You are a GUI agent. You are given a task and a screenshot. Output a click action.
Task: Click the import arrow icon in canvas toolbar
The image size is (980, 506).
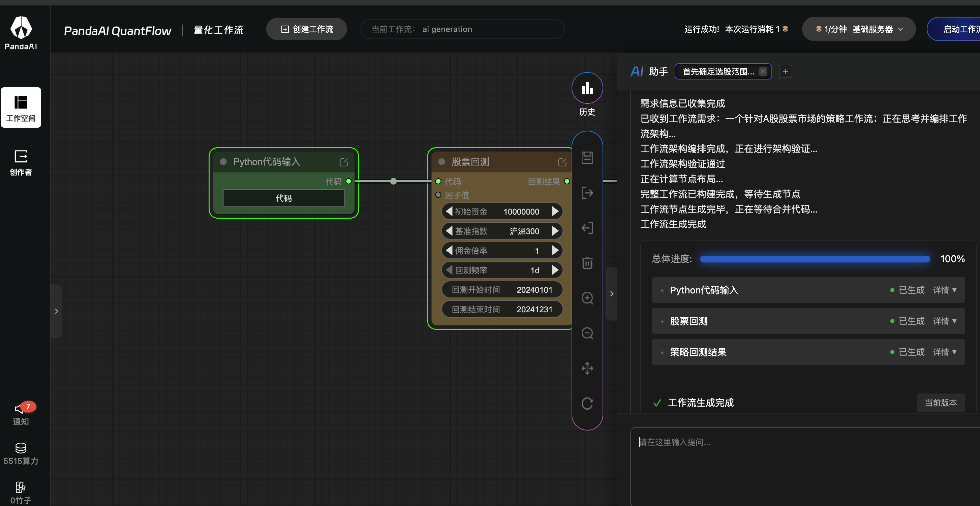[x=587, y=228]
